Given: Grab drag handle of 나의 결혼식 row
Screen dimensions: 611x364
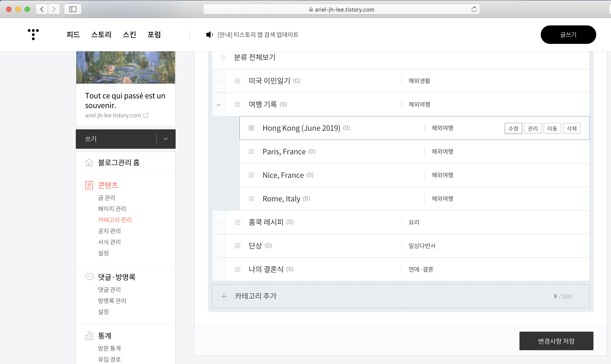Looking at the screenshot, I should pos(237,269).
